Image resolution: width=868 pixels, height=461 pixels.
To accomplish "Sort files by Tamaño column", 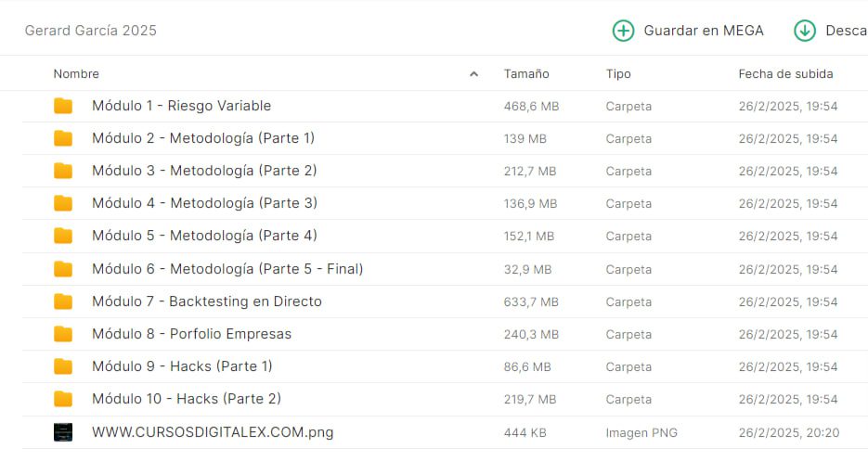I will tap(526, 74).
